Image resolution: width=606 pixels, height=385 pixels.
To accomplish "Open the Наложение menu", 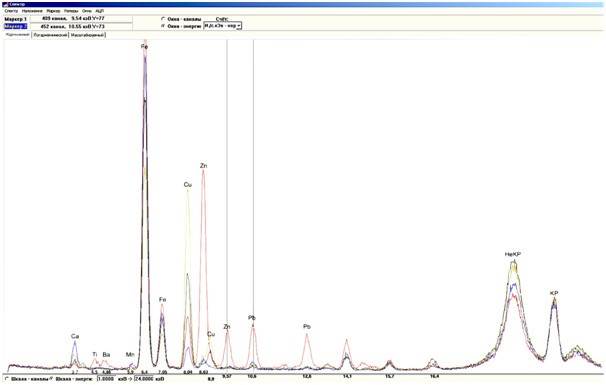I will click(32, 11).
